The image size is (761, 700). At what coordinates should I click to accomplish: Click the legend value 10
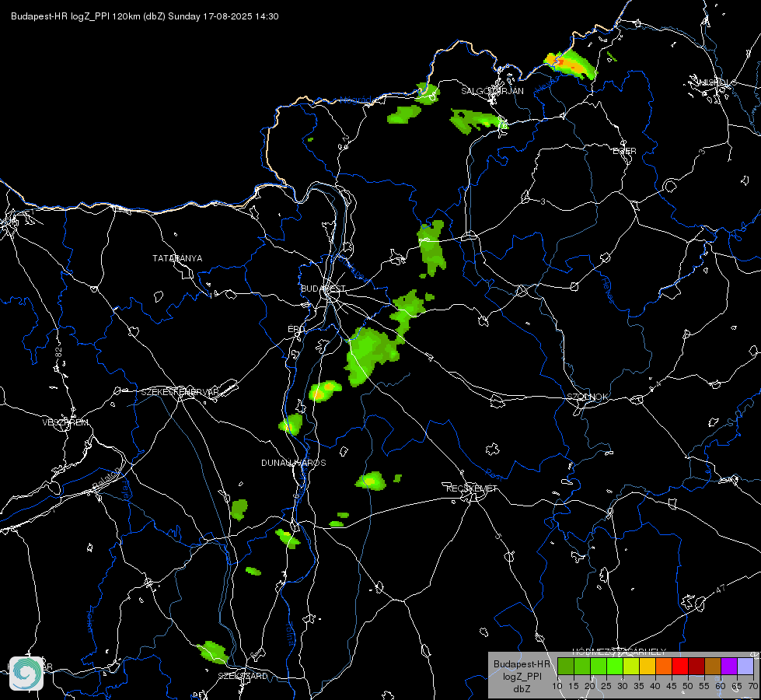tap(557, 687)
